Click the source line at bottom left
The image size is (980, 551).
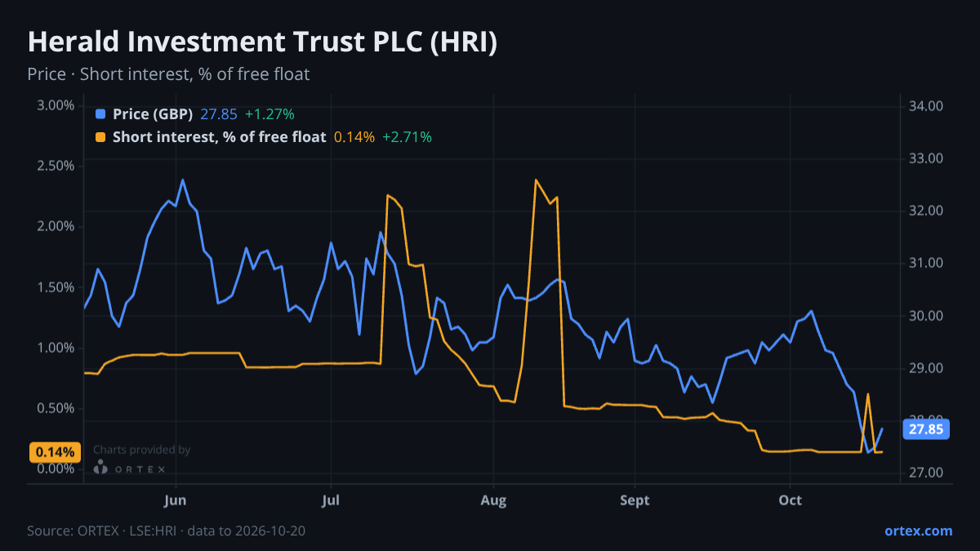(167, 531)
